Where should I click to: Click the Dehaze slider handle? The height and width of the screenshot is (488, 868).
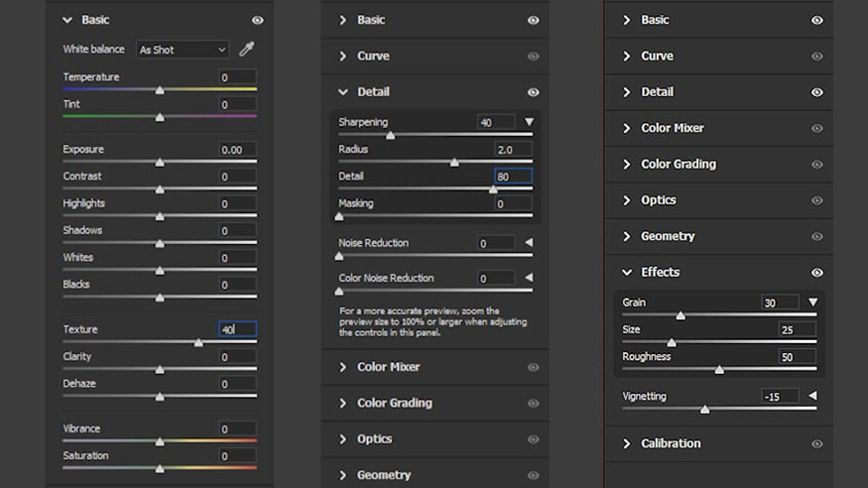(x=160, y=397)
